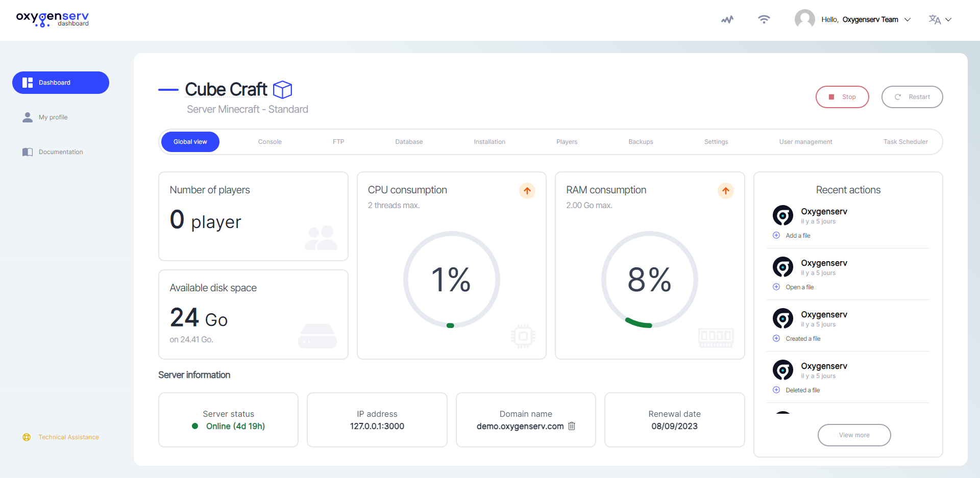Click the My profile person icon
The height and width of the screenshot is (478, 980).
(28, 117)
